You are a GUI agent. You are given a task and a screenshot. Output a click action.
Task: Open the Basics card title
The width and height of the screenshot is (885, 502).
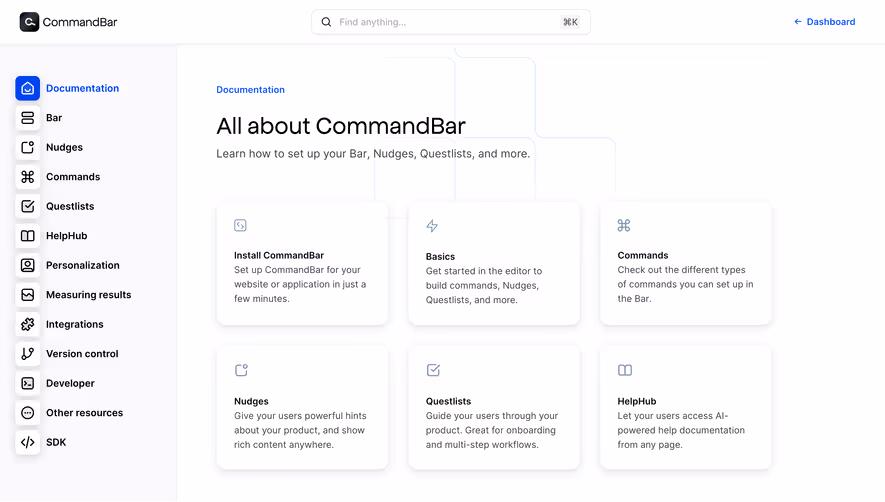pyautogui.click(x=440, y=256)
